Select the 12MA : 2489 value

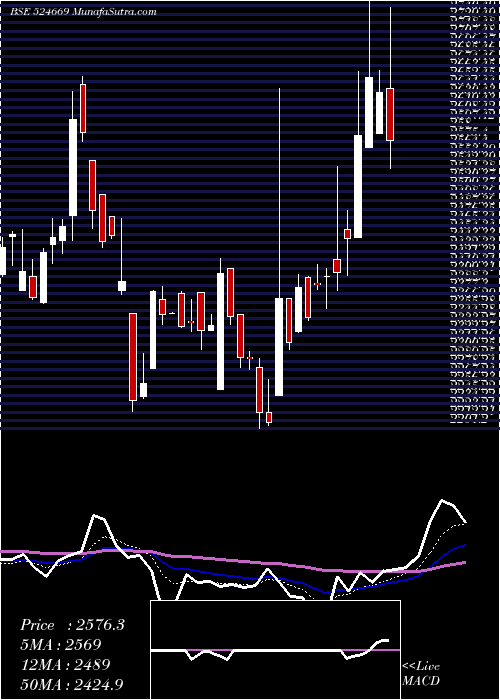click(x=65, y=664)
